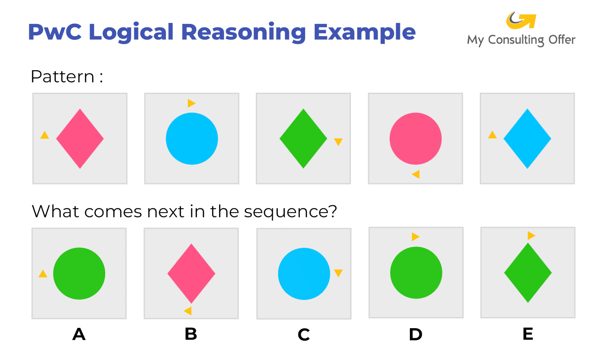Viewport: 607px width, 364px height.
Task: Select answer A with green circle
Action: click(79, 273)
